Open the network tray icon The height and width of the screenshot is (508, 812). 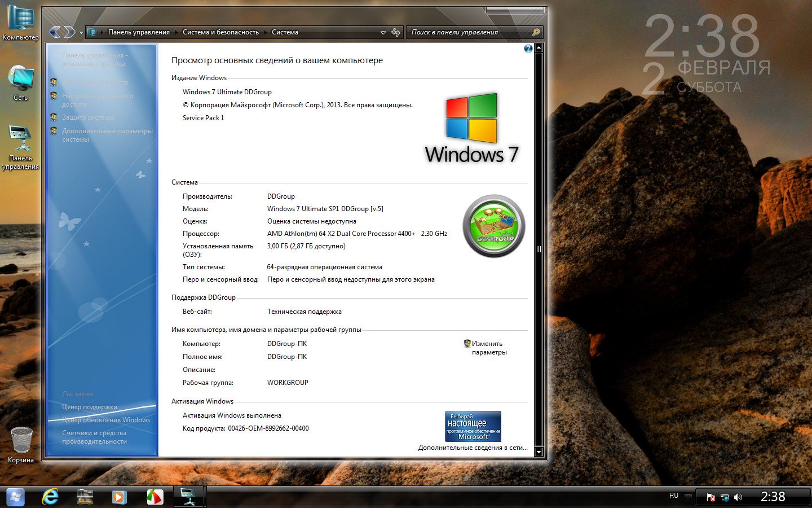[725, 497]
